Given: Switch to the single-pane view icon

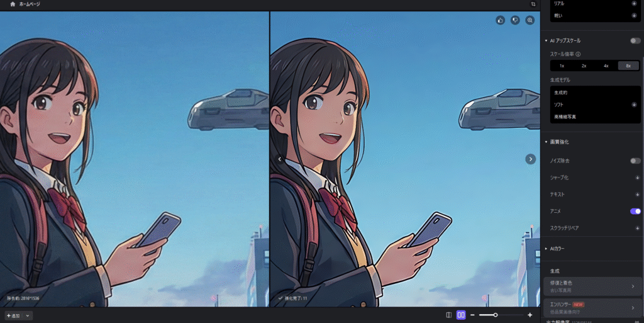Looking at the screenshot, I should [x=448, y=315].
